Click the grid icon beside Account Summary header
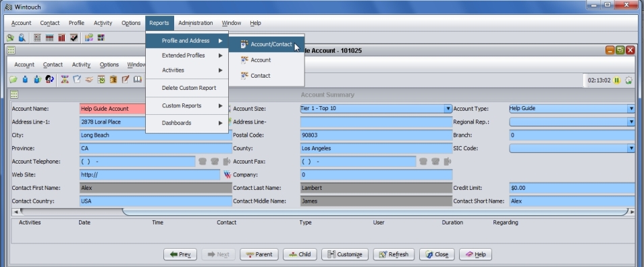The image size is (644, 267). point(14,95)
